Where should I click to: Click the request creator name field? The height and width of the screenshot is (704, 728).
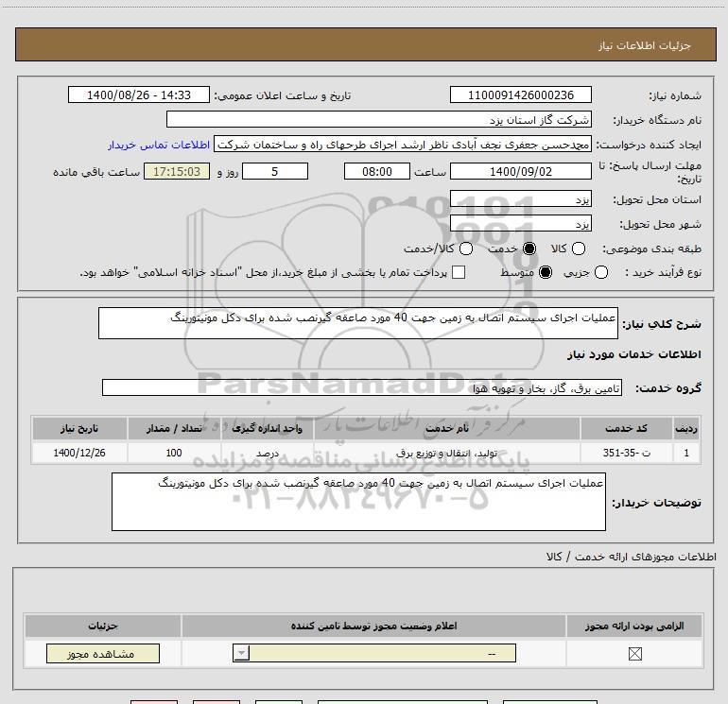coord(403,145)
